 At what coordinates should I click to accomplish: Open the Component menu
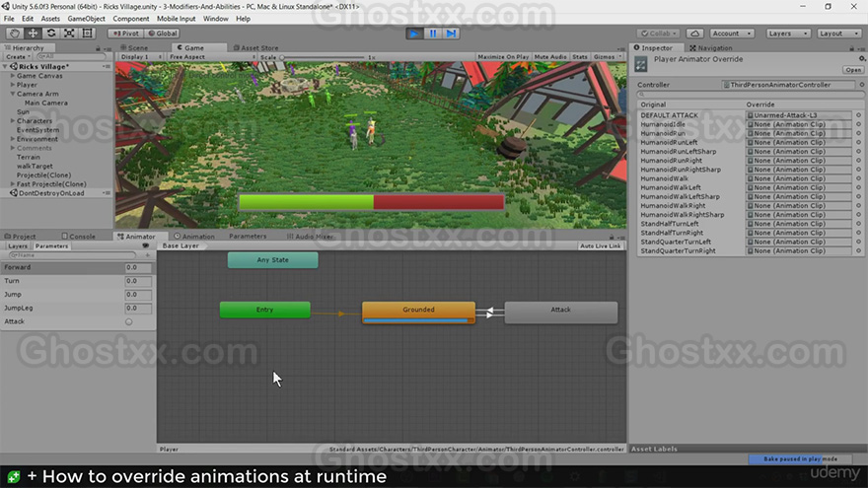pyautogui.click(x=130, y=19)
